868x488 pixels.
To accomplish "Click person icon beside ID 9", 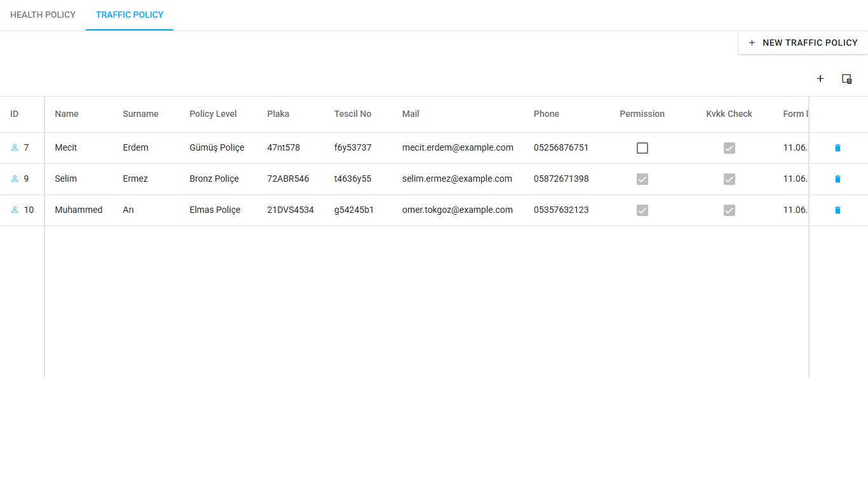I will (15, 179).
